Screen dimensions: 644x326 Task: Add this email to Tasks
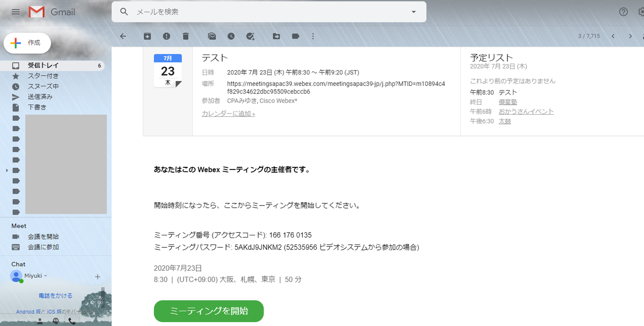(250, 36)
